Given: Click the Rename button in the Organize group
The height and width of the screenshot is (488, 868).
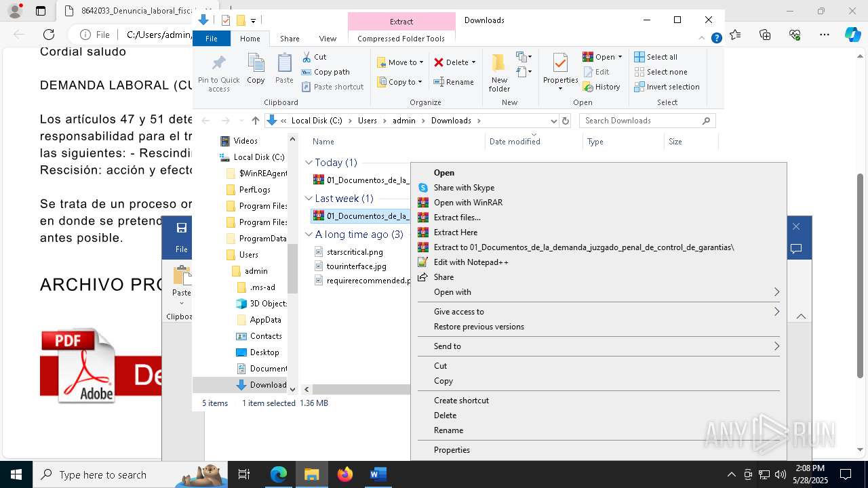Looking at the screenshot, I should (454, 82).
